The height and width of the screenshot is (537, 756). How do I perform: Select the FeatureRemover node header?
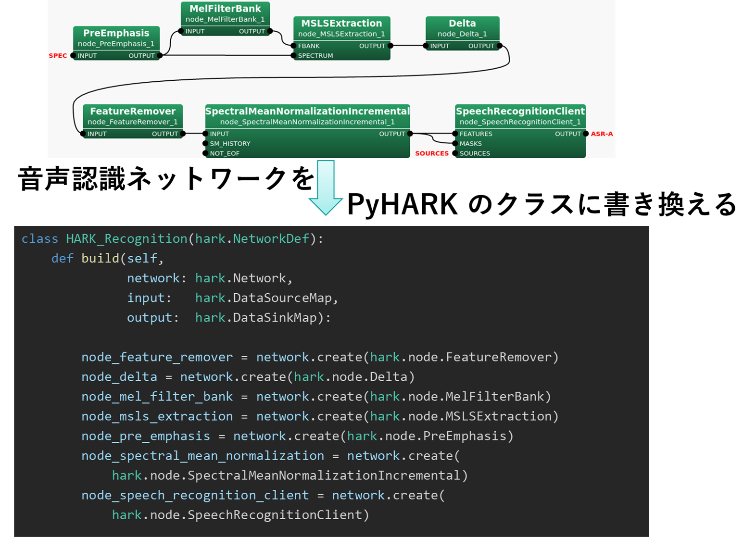[x=133, y=112]
